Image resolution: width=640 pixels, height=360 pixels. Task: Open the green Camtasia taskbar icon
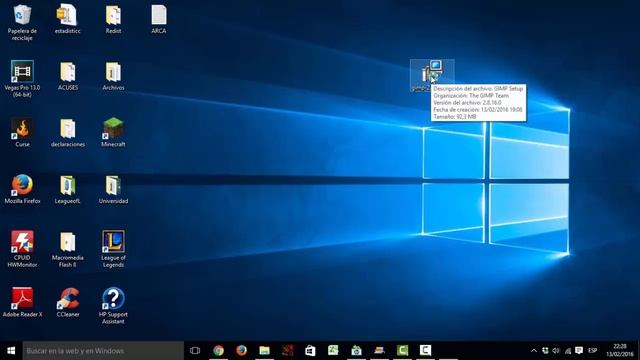pyautogui.click(x=402, y=351)
